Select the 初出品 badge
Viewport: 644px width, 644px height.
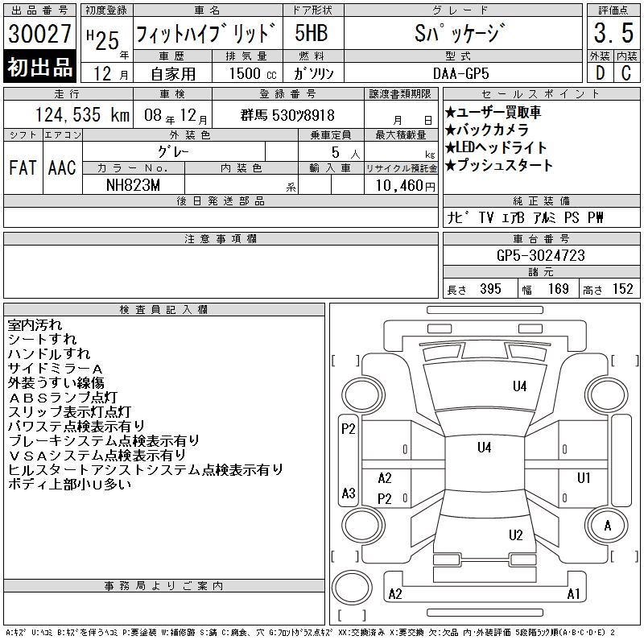coord(39,67)
